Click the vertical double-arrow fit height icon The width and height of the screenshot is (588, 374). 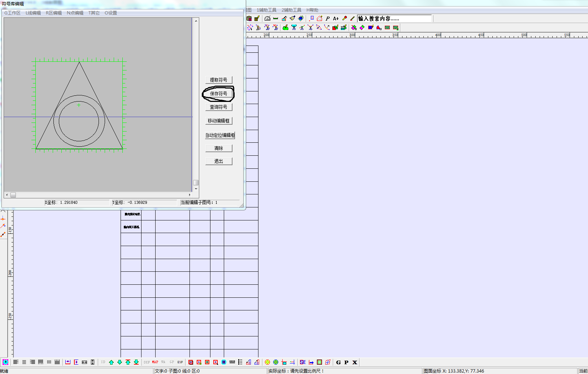tap(93, 362)
